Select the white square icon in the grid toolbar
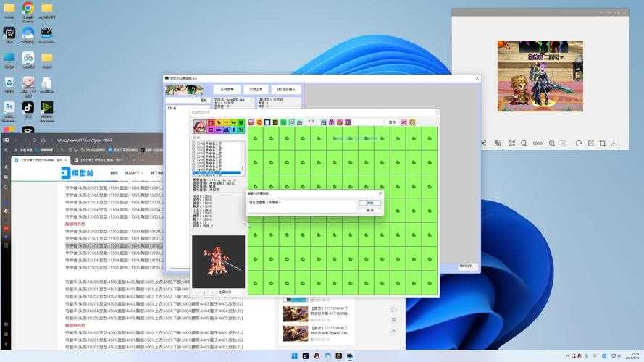644x362 pixels. [x=267, y=122]
